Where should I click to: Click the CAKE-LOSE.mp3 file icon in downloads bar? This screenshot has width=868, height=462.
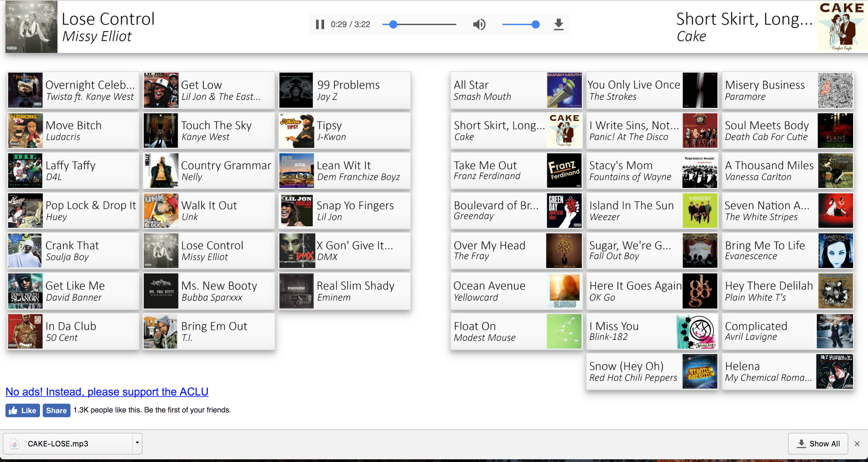click(x=15, y=444)
